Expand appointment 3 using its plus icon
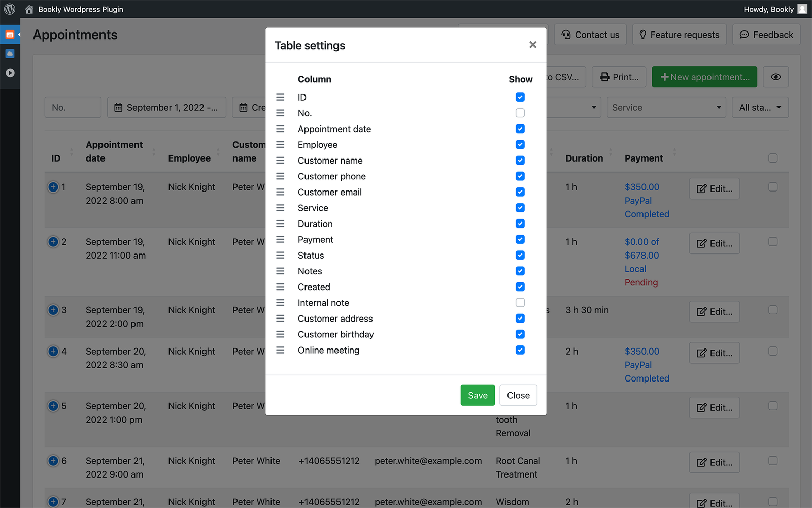 (53, 310)
